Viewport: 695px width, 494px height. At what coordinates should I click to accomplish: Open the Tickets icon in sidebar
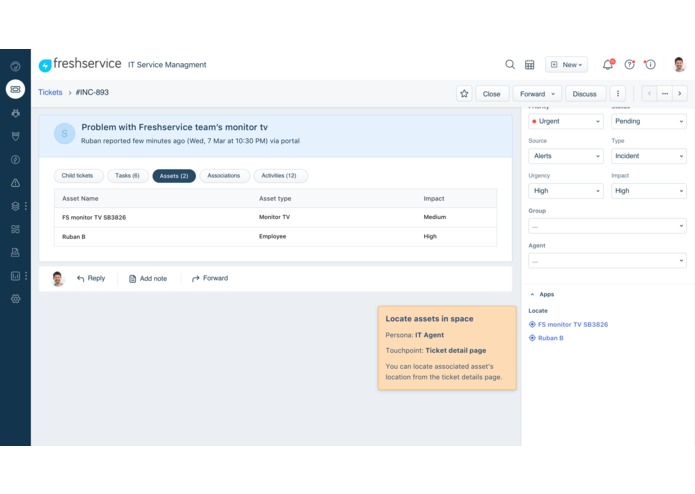(15, 89)
